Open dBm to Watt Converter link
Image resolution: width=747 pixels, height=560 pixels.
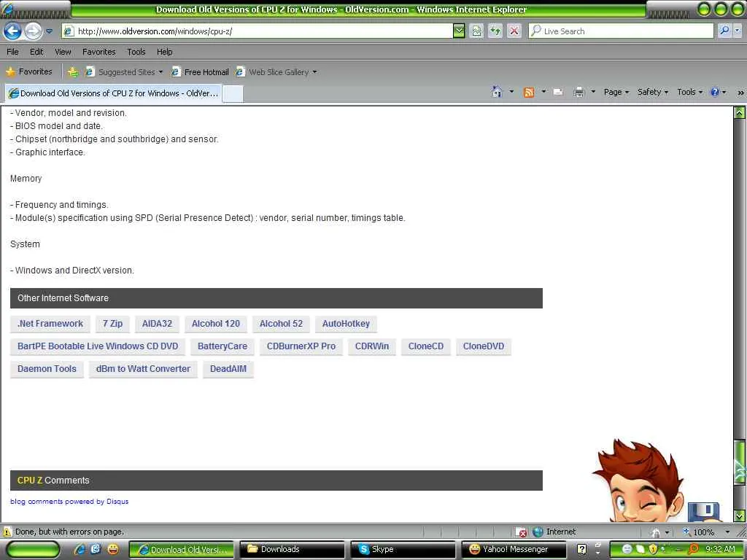[x=143, y=368]
